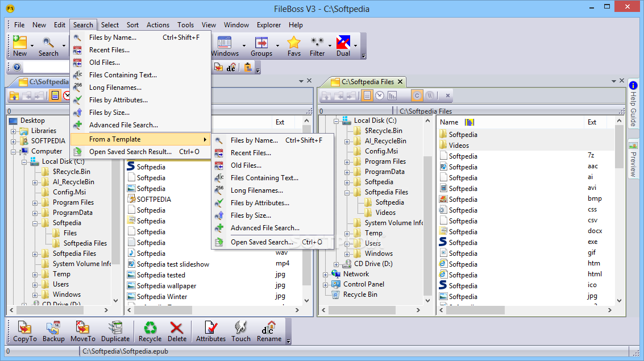
Task: Click the Name column header in right pane
Action: 449,122
